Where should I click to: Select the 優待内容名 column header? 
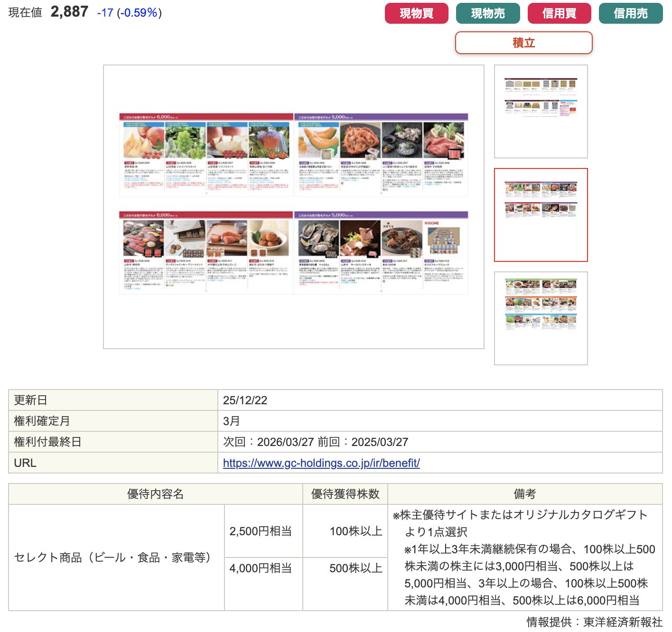(155, 494)
